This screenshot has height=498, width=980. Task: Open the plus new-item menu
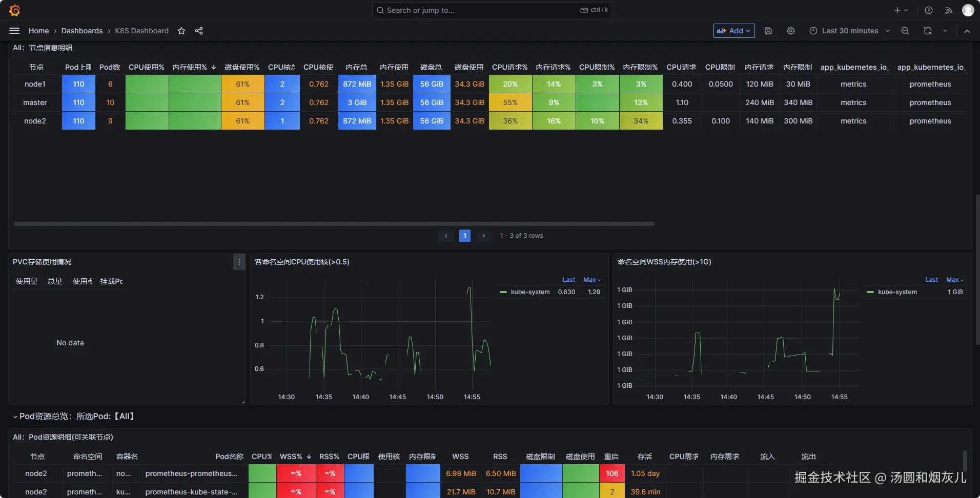[901, 10]
